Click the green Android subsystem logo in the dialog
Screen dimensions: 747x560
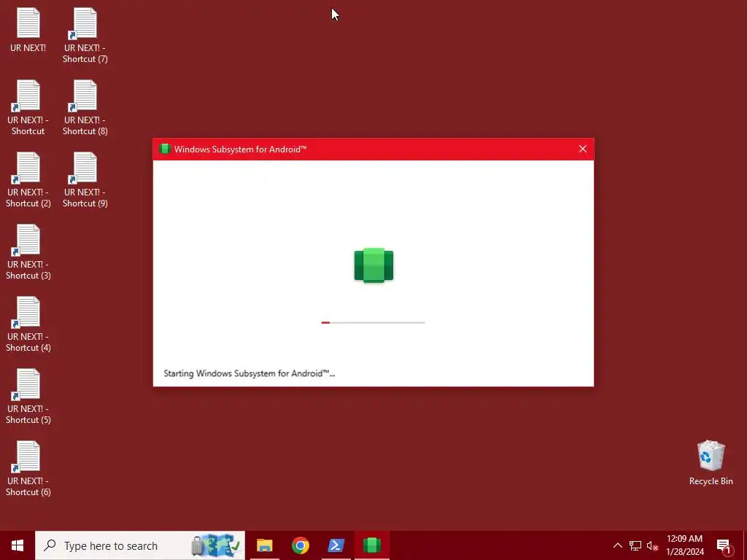click(373, 265)
